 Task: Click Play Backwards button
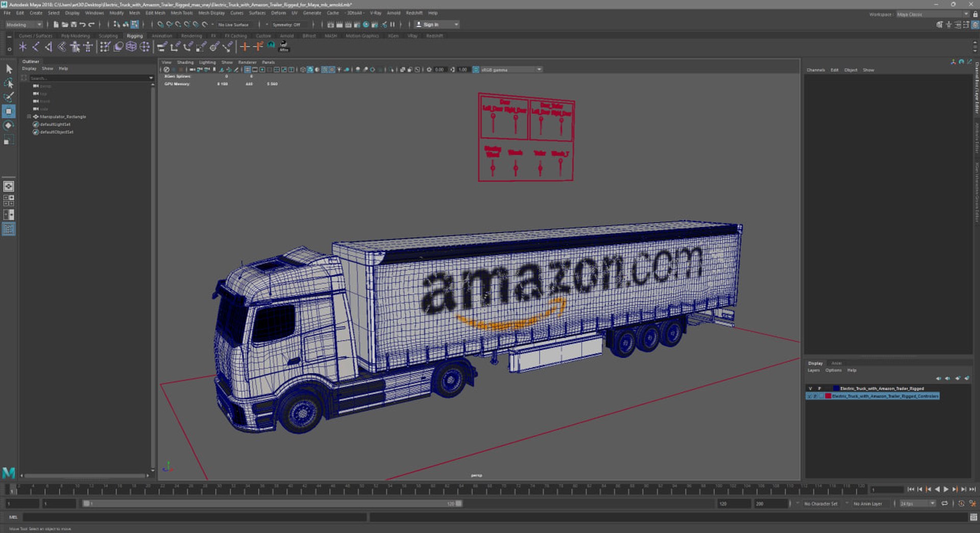(937, 489)
